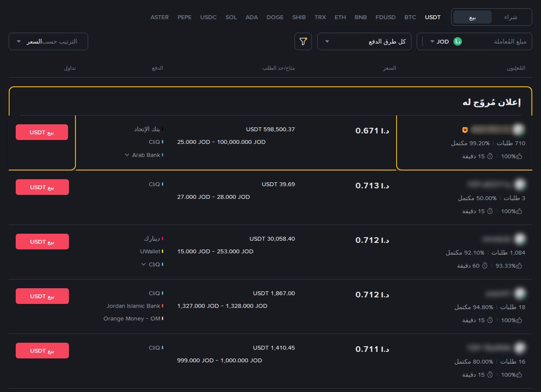Image resolution: width=541 pixels, height=392 pixels.
Task: Click بيع USDT button in 1,867.00 row
Action: pyautogui.click(x=42, y=296)
